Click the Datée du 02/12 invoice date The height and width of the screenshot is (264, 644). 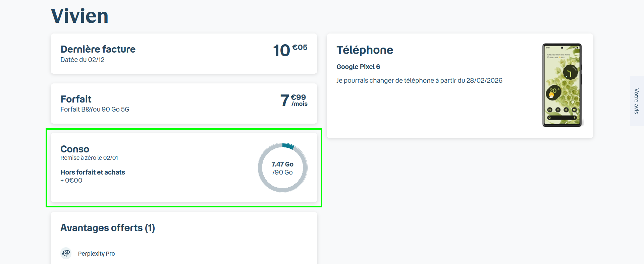(83, 60)
